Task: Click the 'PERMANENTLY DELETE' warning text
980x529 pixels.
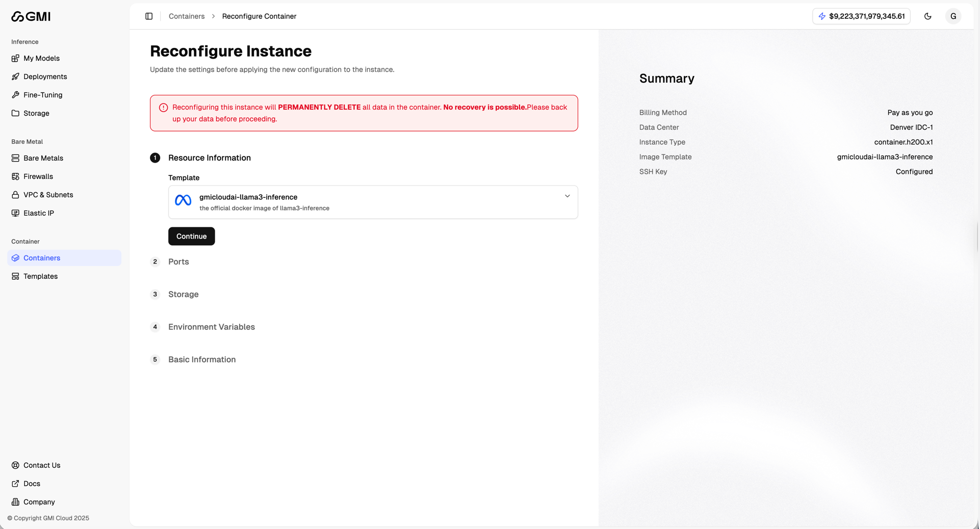Action: (319, 108)
